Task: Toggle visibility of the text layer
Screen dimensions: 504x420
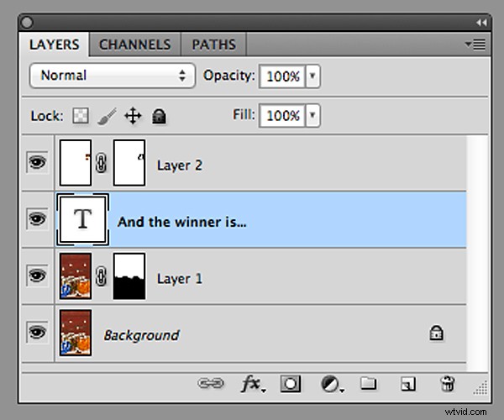Action: click(x=37, y=220)
